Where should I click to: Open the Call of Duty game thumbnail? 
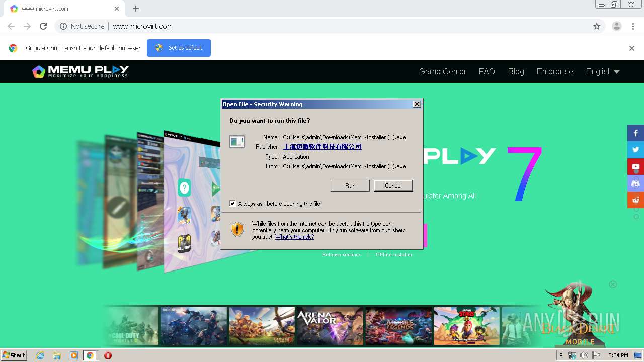(x=131, y=326)
